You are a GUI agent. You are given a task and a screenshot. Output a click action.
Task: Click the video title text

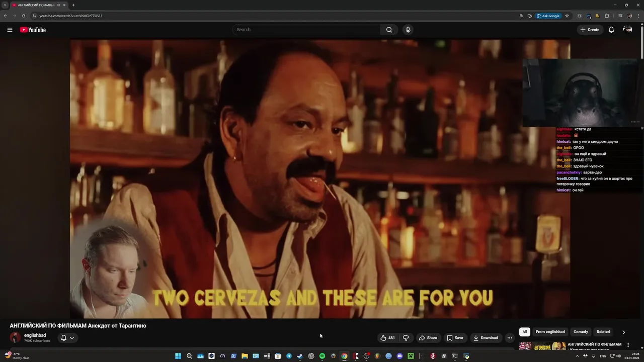(78, 326)
